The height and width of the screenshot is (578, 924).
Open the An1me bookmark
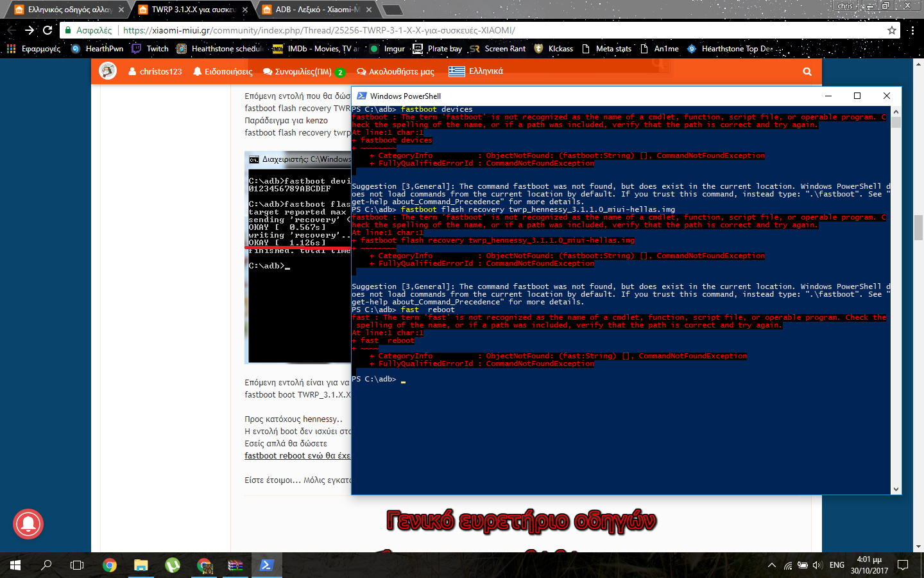coord(659,49)
